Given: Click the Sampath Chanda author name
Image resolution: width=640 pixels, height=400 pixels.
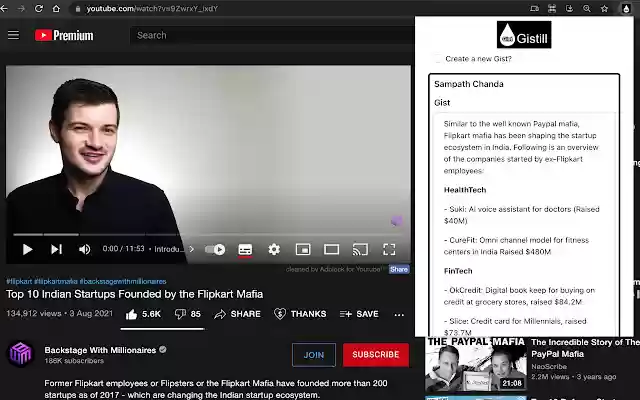Looking at the screenshot, I should (469, 84).
